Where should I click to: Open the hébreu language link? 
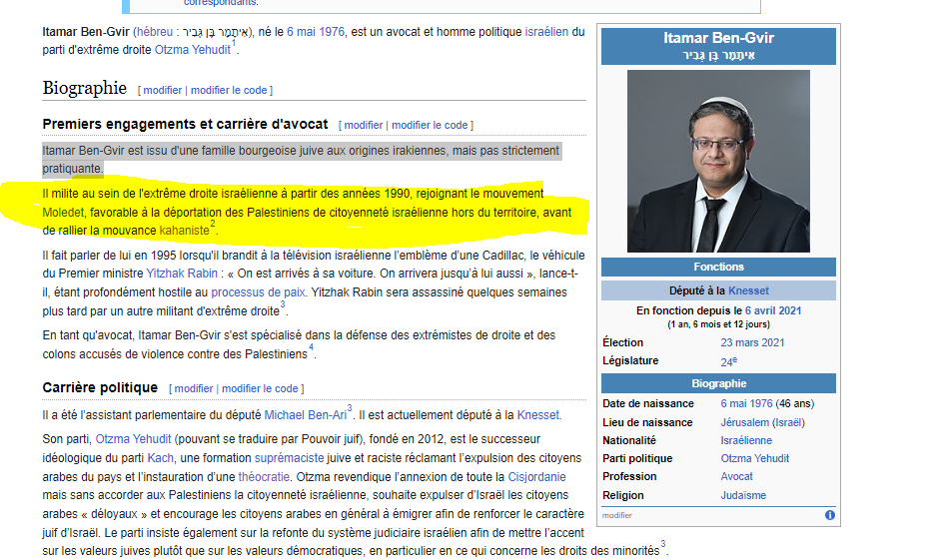point(155,32)
